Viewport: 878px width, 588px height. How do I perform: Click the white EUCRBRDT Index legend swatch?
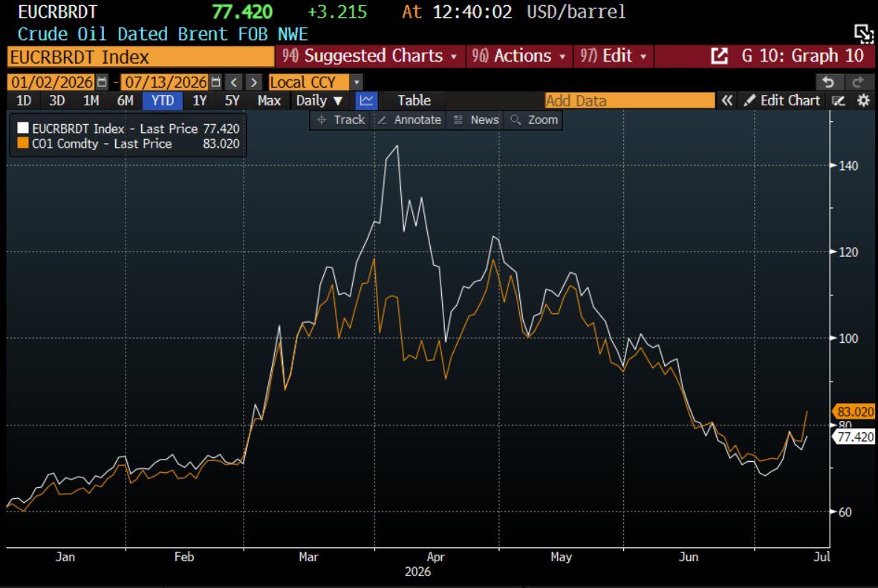(23, 128)
